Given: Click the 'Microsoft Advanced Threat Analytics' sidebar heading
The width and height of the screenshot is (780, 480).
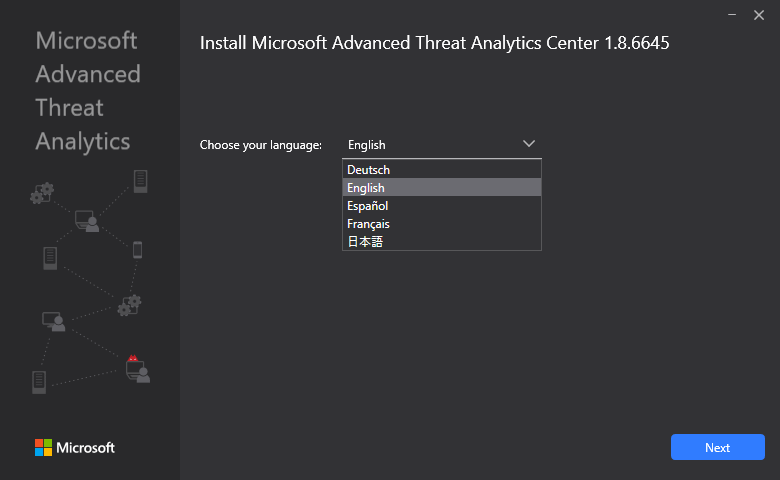Looking at the screenshot, I should click(88, 91).
